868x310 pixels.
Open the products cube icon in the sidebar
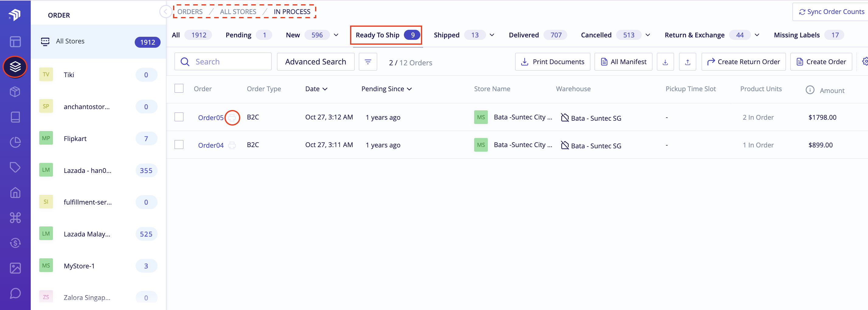coord(15,91)
